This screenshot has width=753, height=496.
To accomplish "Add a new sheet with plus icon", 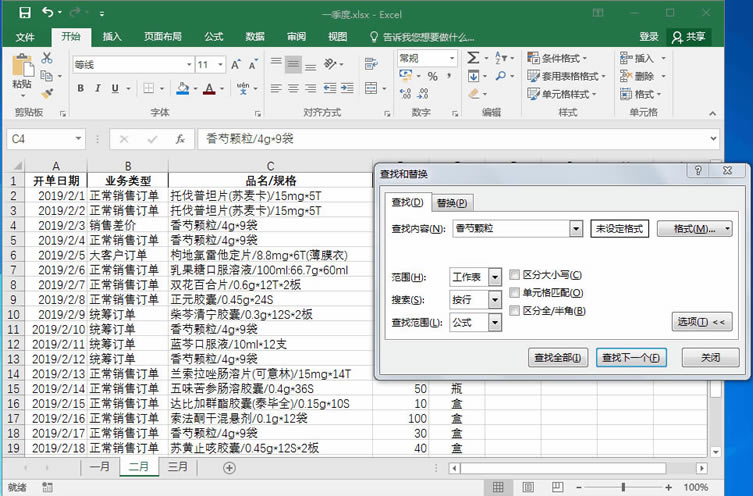I will coord(229,467).
